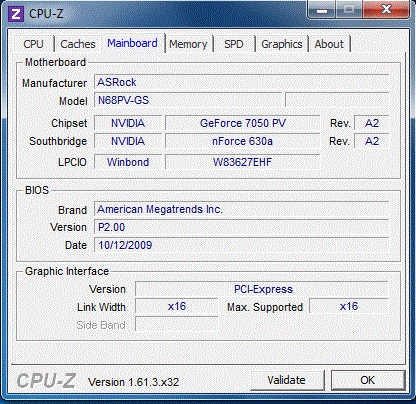Click the Validate button

287,380
